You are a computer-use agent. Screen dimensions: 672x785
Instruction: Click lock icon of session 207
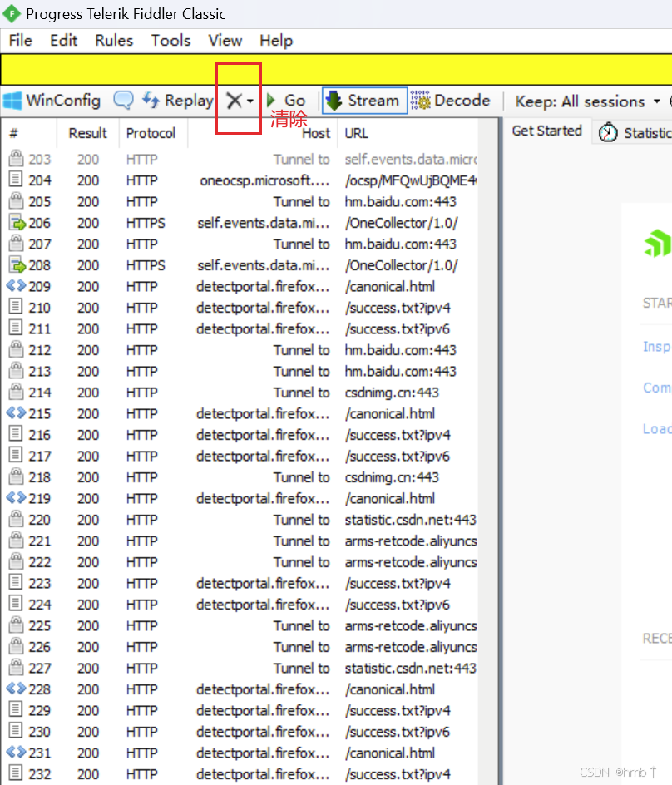coord(16,244)
